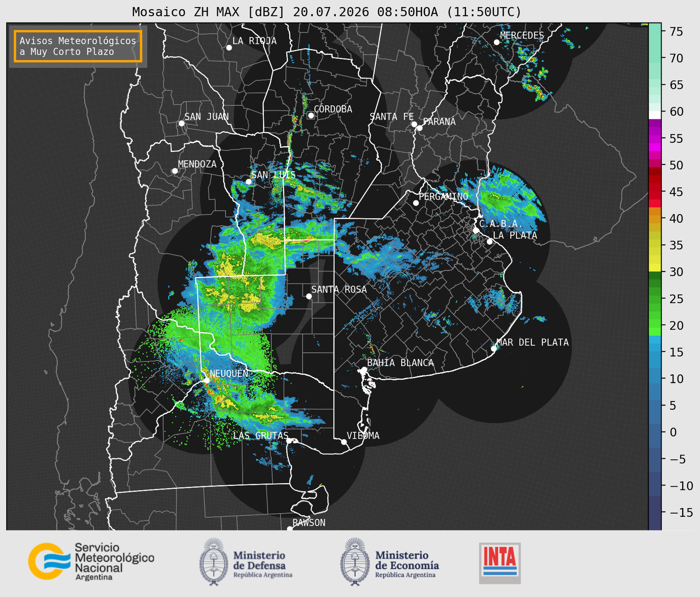Click the Bahía Blanca city label
700x597 pixels.
pyautogui.click(x=400, y=363)
